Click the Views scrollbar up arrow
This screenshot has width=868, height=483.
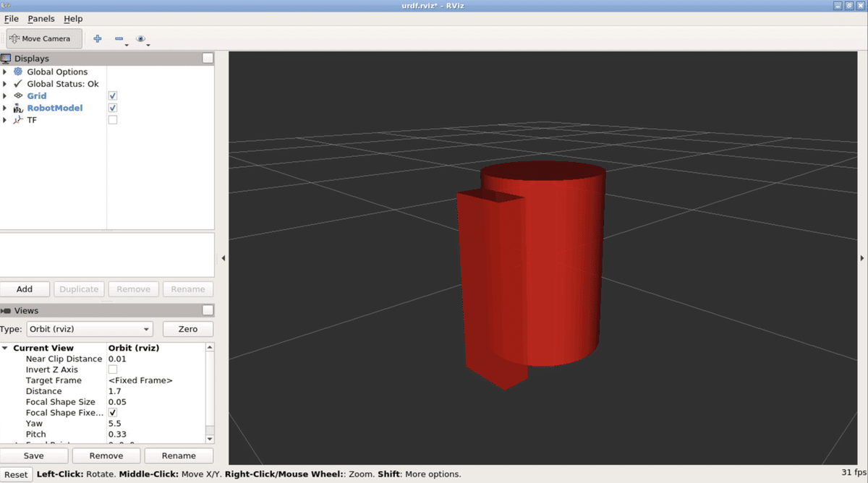click(210, 347)
